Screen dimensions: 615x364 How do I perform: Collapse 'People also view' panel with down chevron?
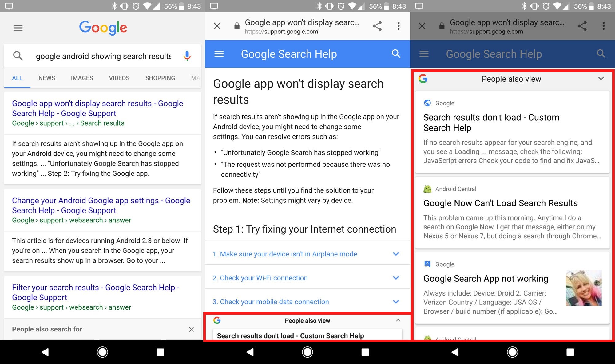point(601,79)
